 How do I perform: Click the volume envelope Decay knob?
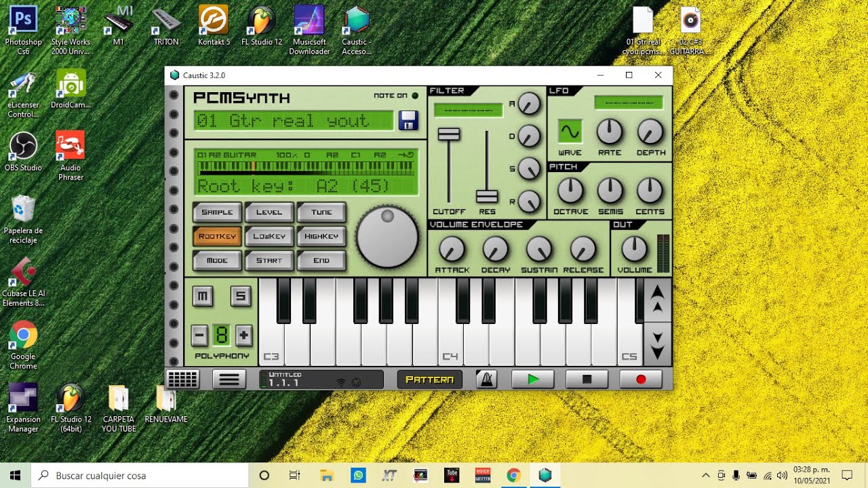click(x=496, y=249)
